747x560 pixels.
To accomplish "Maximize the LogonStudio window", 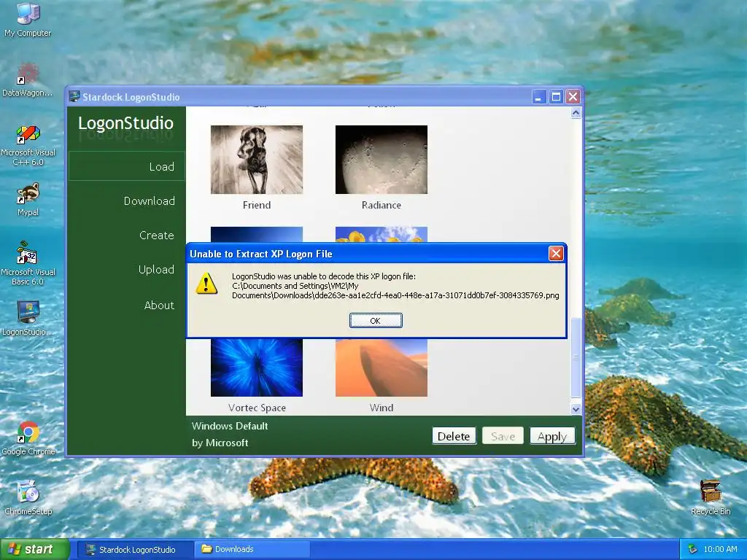I will (x=555, y=97).
